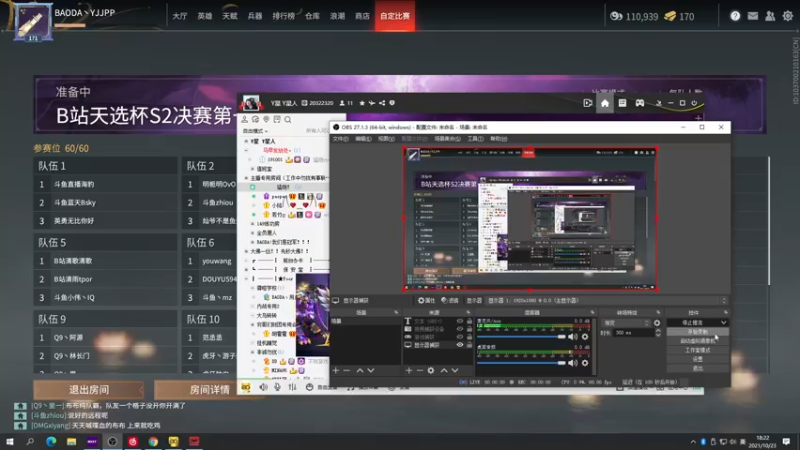The width and height of the screenshot is (800, 450).
Task: Open the display selection dropdown in OBS toolbar
Action: click(x=607, y=301)
